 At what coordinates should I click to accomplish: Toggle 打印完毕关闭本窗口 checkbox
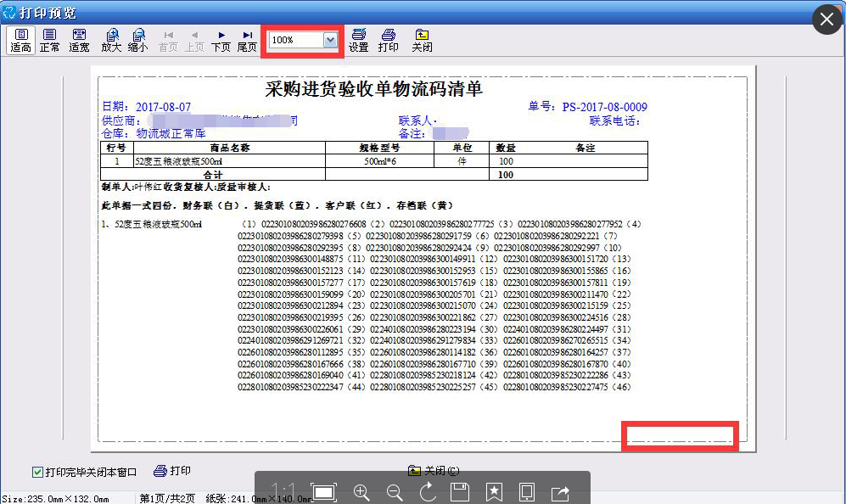tap(37, 472)
